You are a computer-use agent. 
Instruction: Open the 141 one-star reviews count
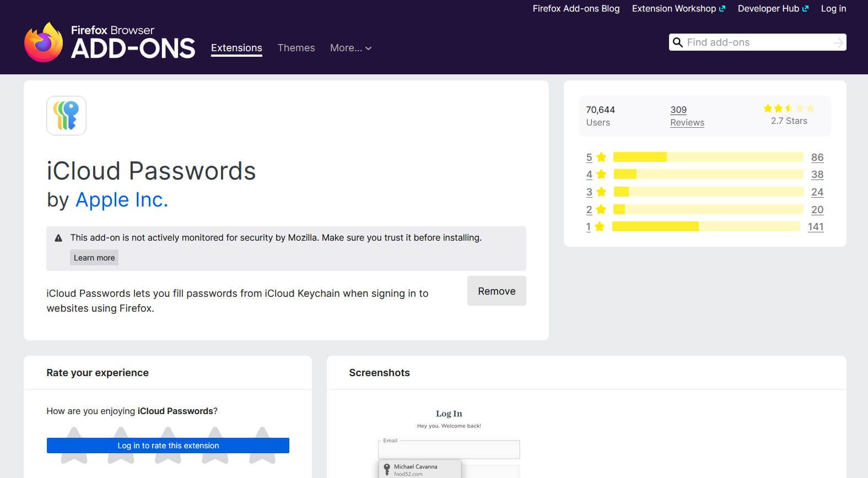point(816,227)
